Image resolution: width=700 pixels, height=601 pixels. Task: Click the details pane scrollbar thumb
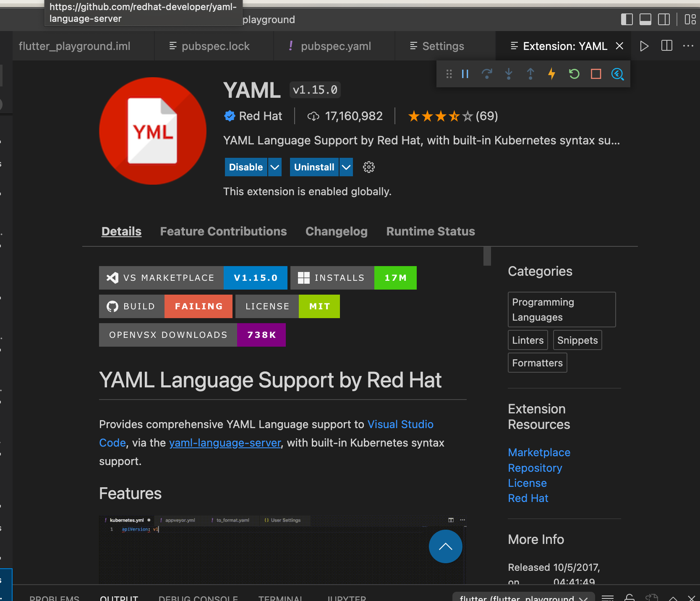pos(487,256)
